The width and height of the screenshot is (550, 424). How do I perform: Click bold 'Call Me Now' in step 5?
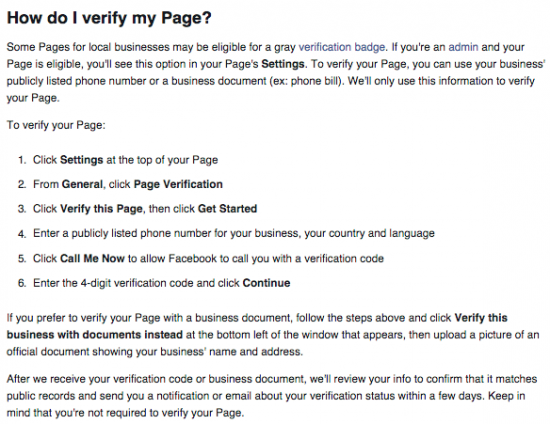(92, 258)
